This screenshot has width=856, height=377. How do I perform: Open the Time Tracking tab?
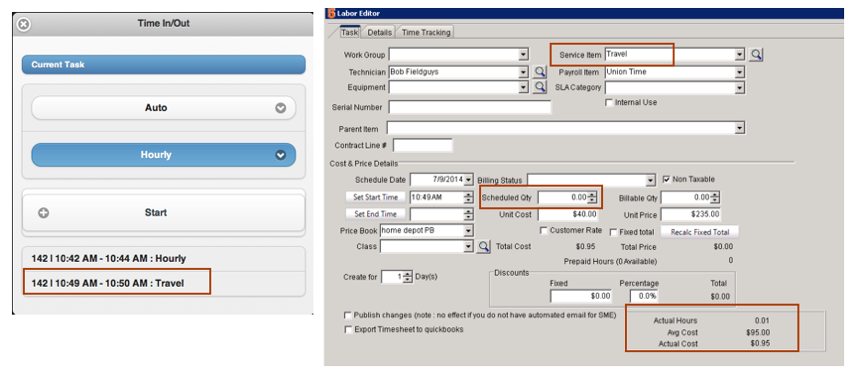tap(426, 33)
